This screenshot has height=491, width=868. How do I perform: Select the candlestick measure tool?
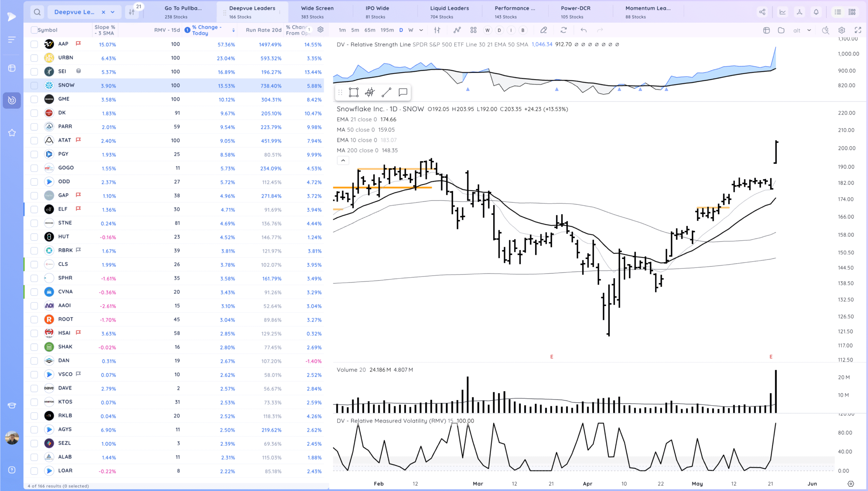tap(370, 93)
